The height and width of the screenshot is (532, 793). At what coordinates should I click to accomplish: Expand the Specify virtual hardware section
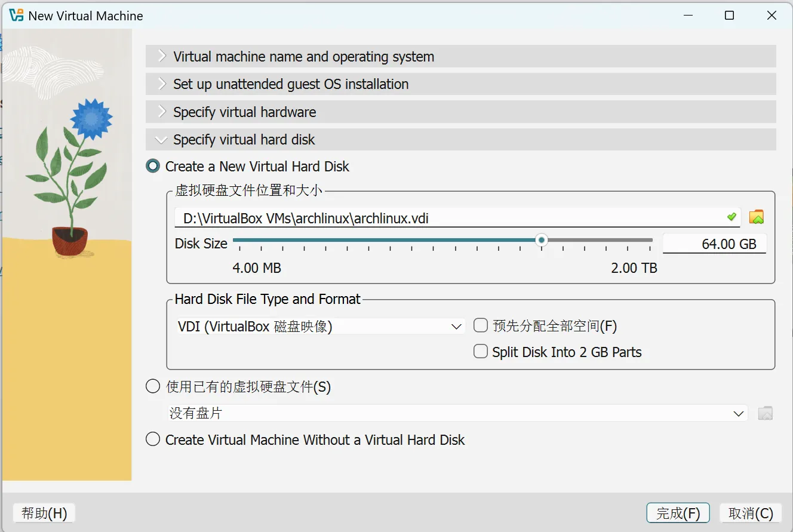coord(460,112)
